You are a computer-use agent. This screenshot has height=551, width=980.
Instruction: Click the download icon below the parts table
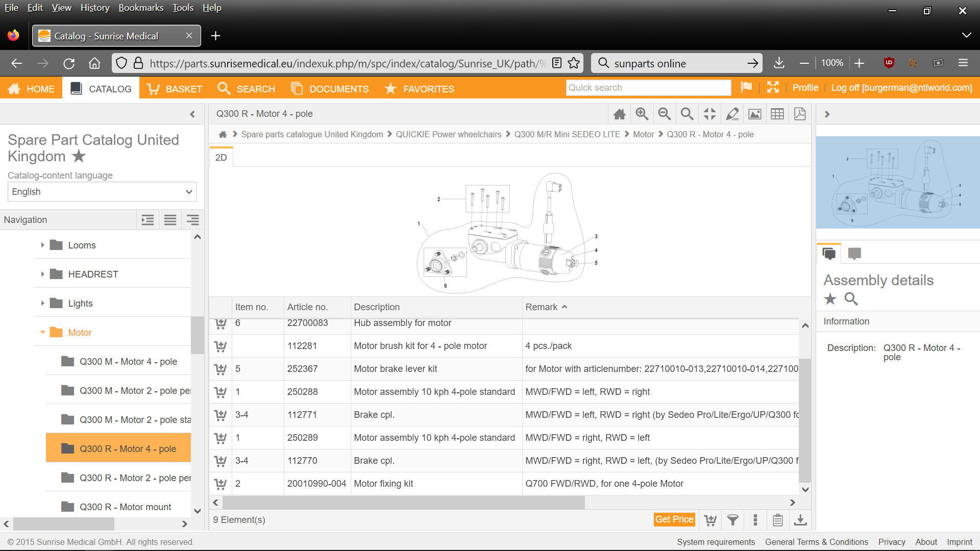tap(800, 520)
